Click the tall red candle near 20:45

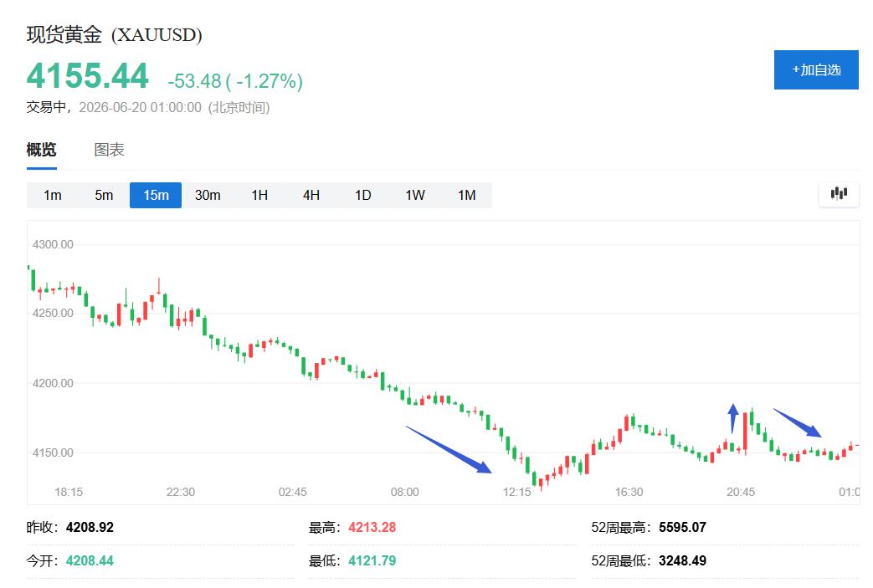(x=746, y=432)
